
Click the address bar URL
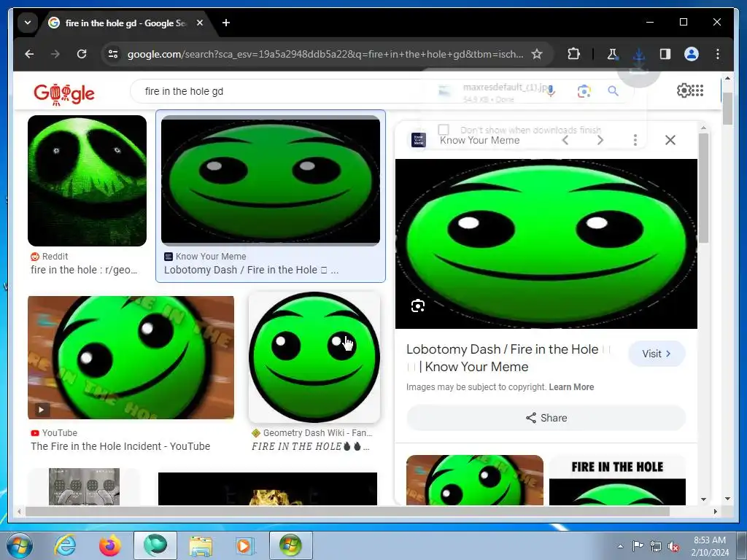point(325,54)
